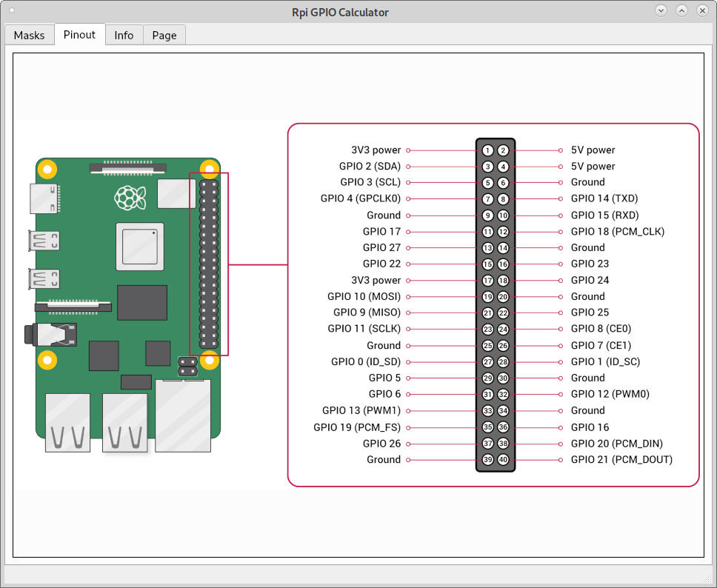Screen dimensions: 717x588
Task: Click the 'GPIO 18 (PCM_CLK)' label
Action: 618,232
